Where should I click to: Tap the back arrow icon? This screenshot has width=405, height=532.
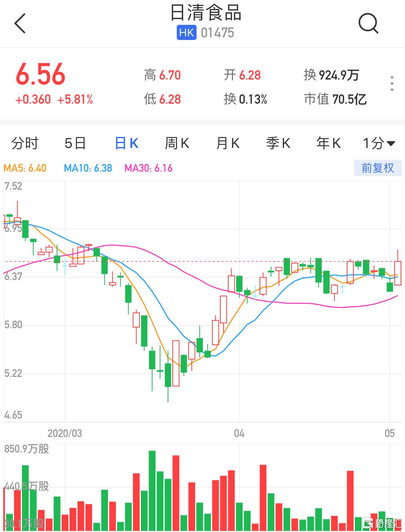20,24
